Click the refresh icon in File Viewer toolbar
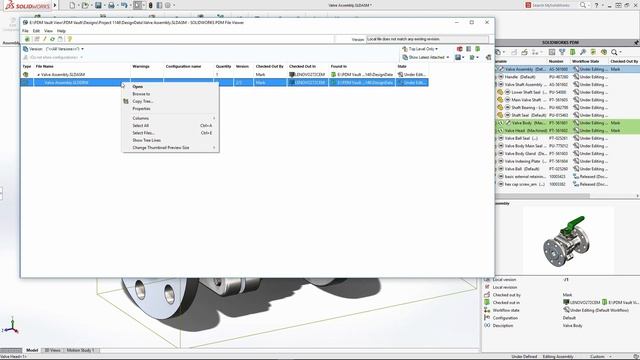The image size is (640, 360). click(52, 39)
